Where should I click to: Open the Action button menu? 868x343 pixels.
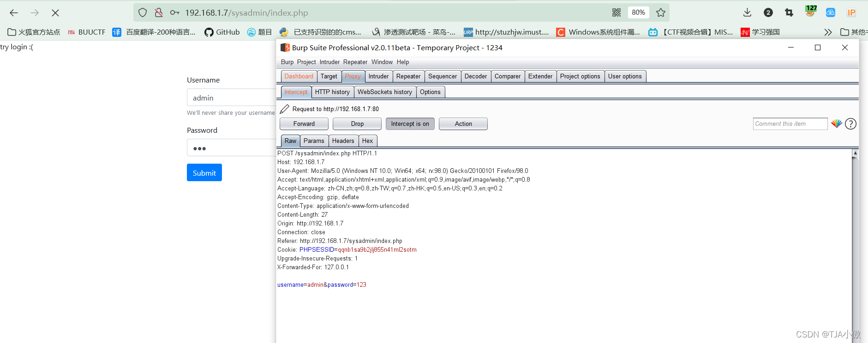click(463, 124)
